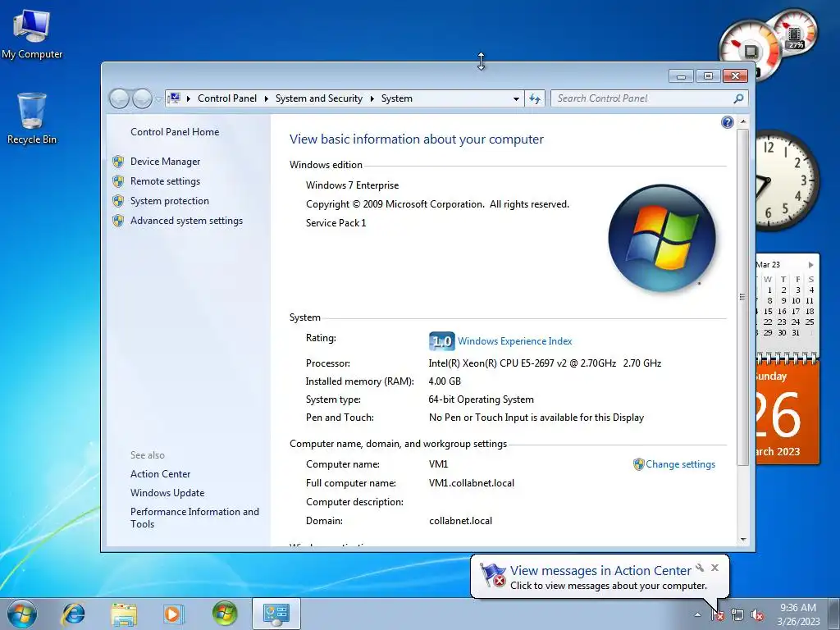This screenshot has height=630, width=840.
Task: Open the Start menu orb
Action: [x=22, y=614]
